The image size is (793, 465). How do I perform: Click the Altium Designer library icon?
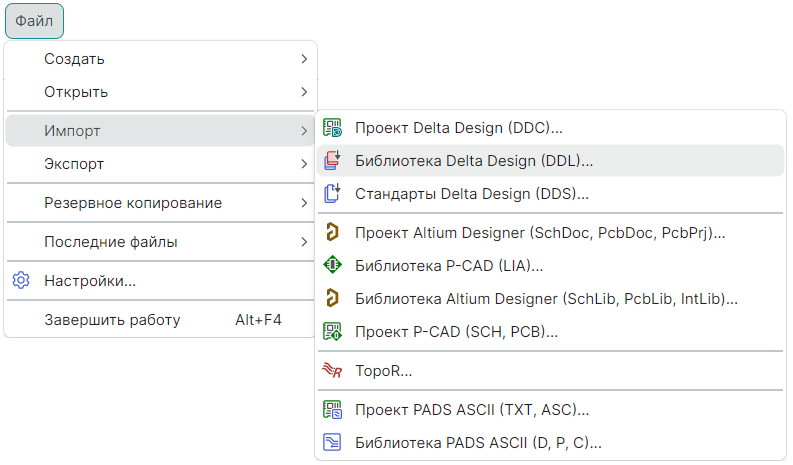333,298
